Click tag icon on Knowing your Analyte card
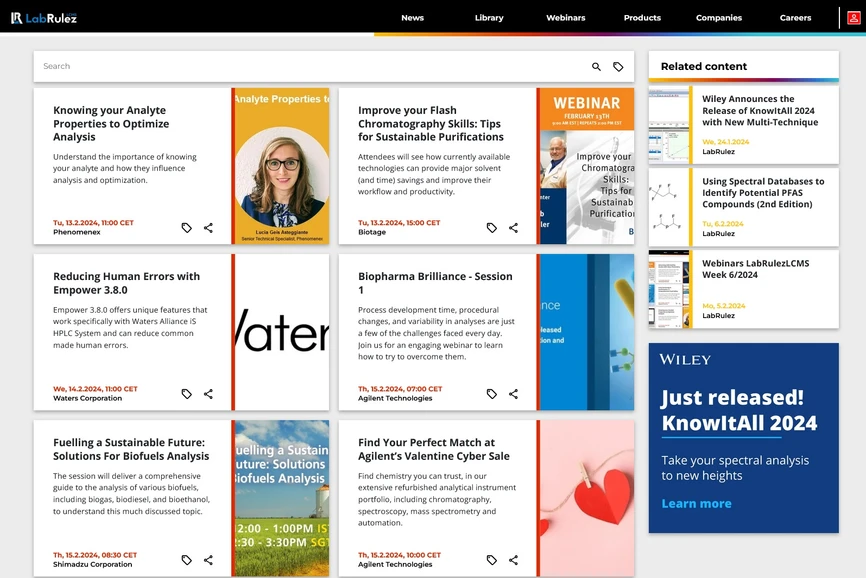The width and height of the screenshot is (866, 578). (x=187, y=227)
